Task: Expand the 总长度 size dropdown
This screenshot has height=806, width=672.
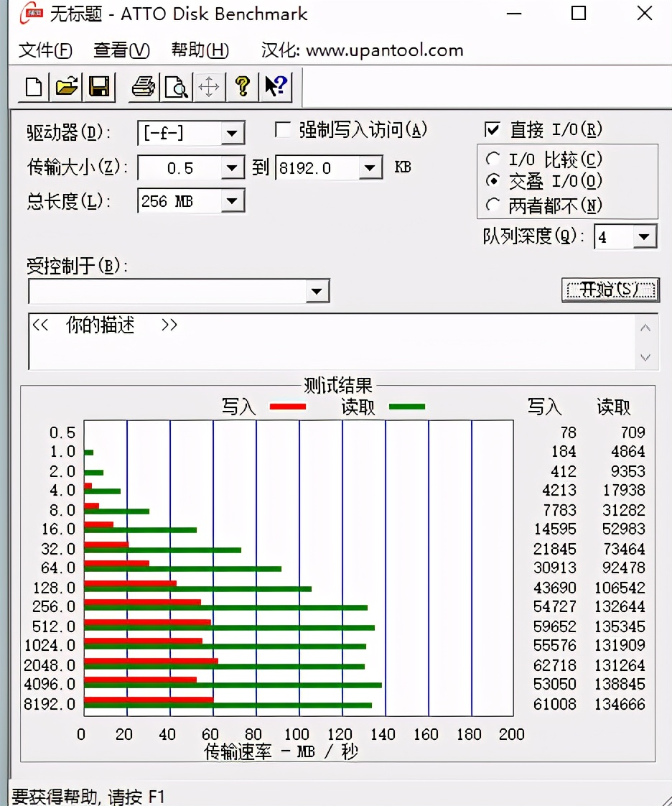Action: (x=233, y=201)
